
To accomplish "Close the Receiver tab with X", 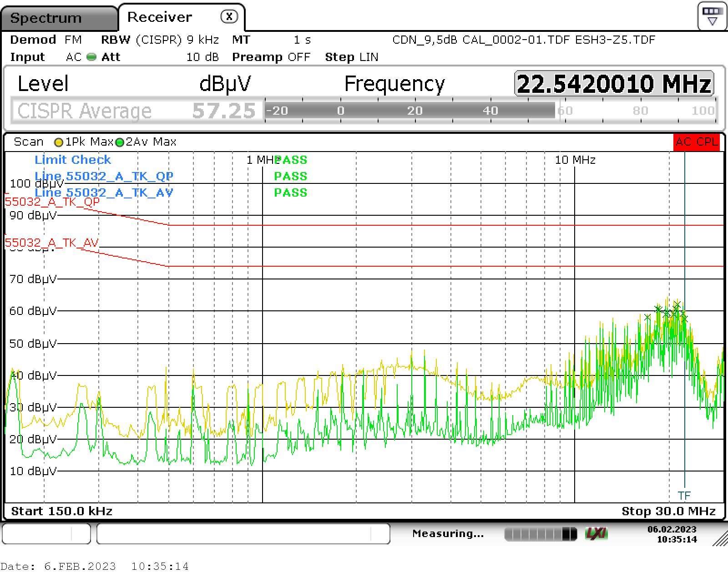I will (x=229, y=17).
